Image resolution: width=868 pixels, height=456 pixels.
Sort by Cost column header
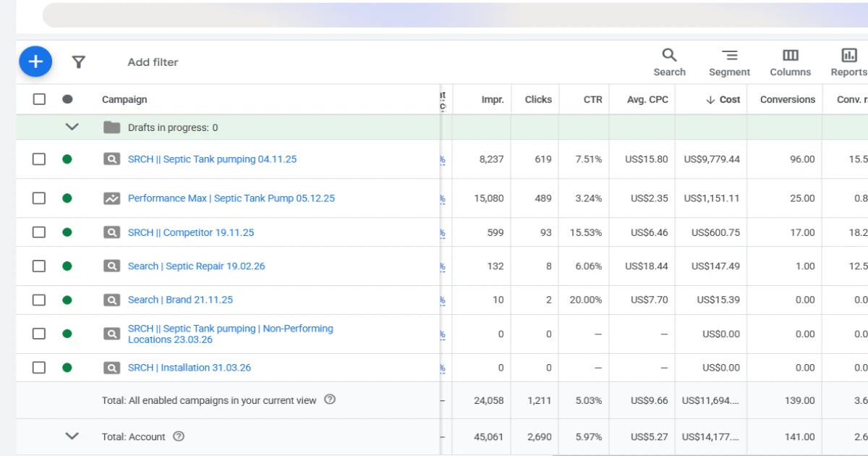click(723, 100)
